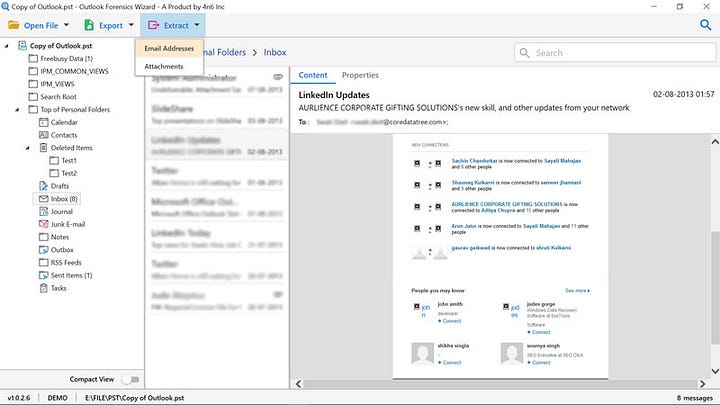Viewport: 720px width, 405px height.
Task: Click the Drafts folder icon
Action: coord(44,186)
